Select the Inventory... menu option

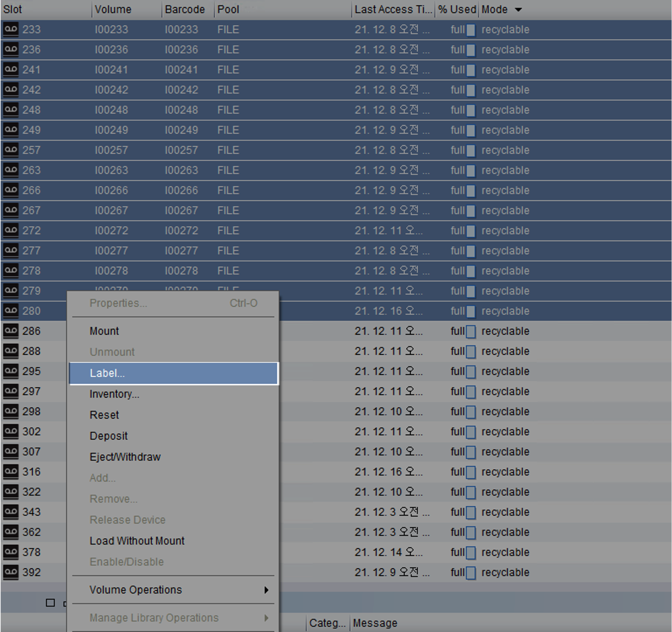[114, 394]
